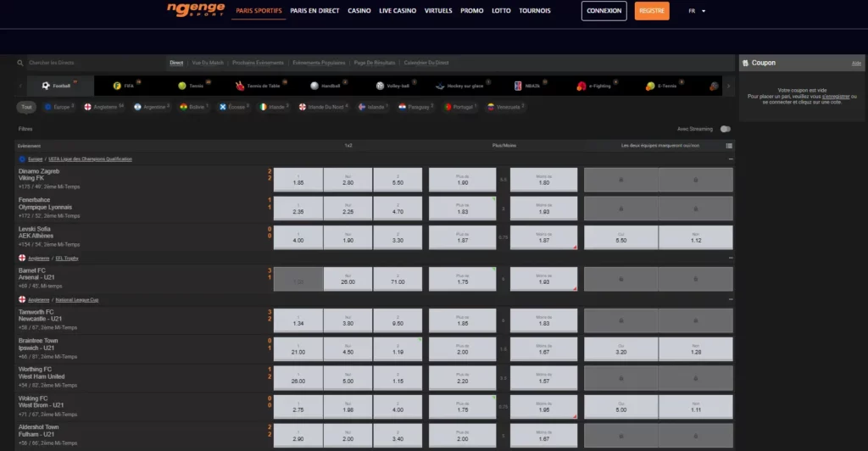This screenshot has height=451, width=868.
Task: Open the FR language dropdown
Action: click(697, 11)
